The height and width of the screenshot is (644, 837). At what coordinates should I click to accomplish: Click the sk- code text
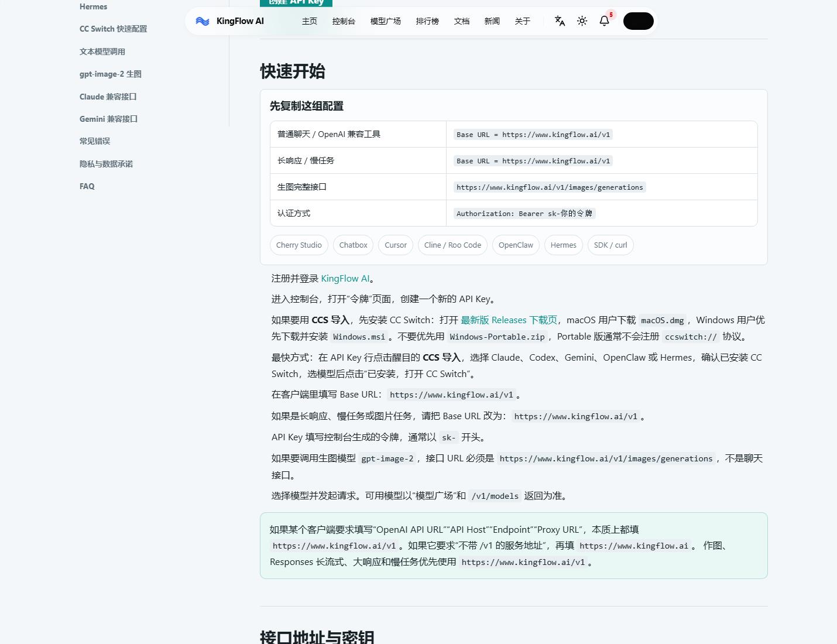449,437
